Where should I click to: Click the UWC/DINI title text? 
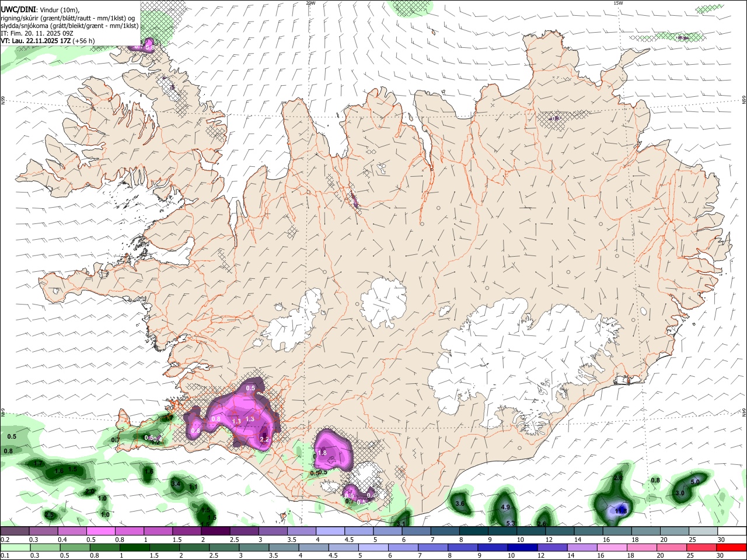18,9
